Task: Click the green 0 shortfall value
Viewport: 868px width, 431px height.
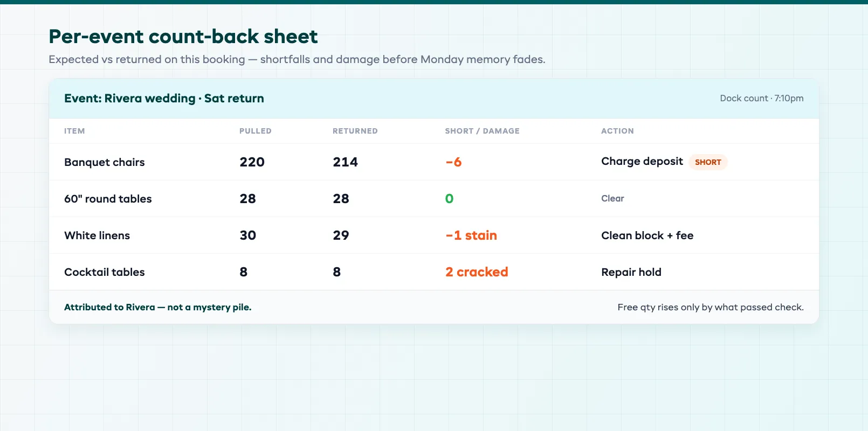Action: (450, 199)
